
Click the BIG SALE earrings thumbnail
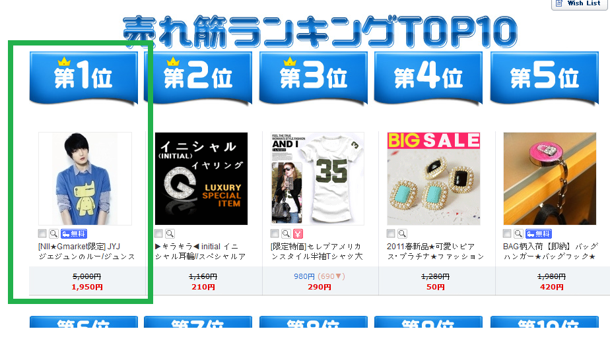point(433,178)
